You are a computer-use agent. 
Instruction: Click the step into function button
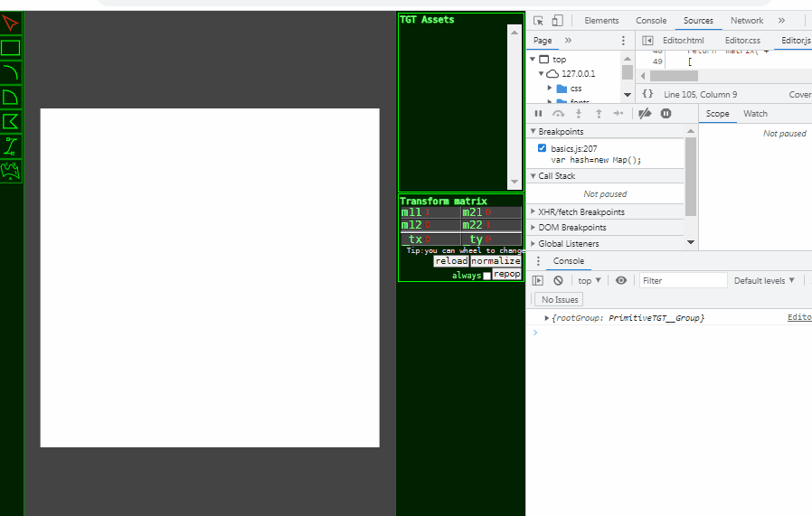tap(579, 113)
